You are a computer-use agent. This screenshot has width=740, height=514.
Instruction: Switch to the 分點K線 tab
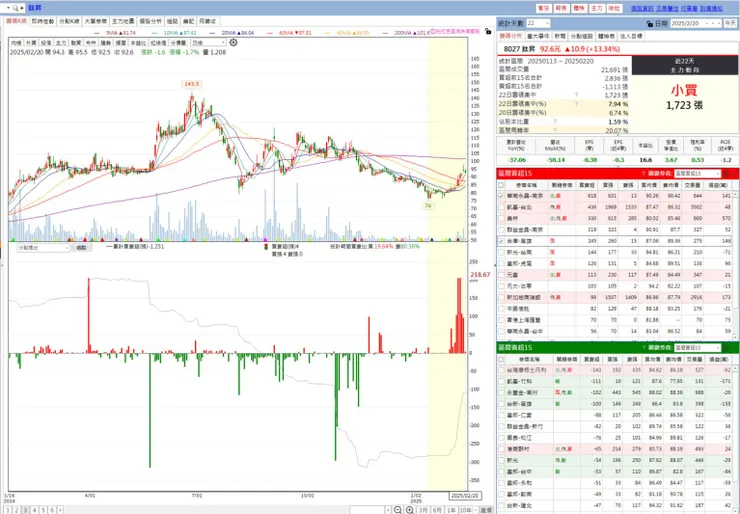[69, 21]
